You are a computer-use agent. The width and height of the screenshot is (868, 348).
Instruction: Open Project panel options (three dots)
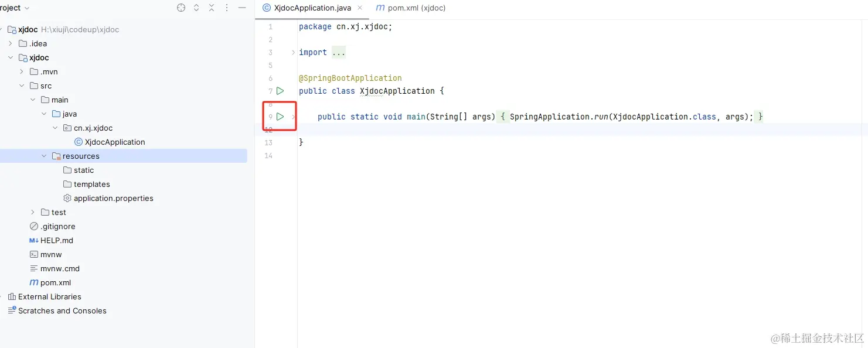click(x=227, y=8)
